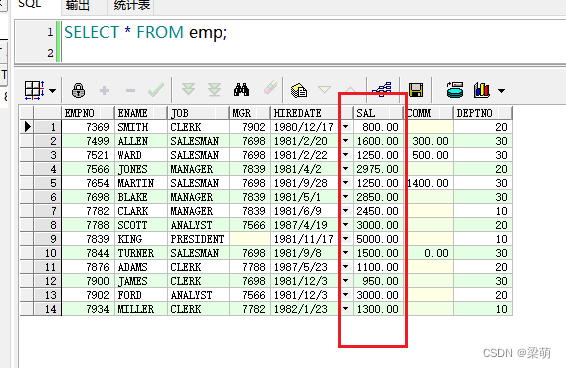Click the minus delete record icon
Viewport: 566px width, 368px height.
pyautogui.click(x=130, y=90)
